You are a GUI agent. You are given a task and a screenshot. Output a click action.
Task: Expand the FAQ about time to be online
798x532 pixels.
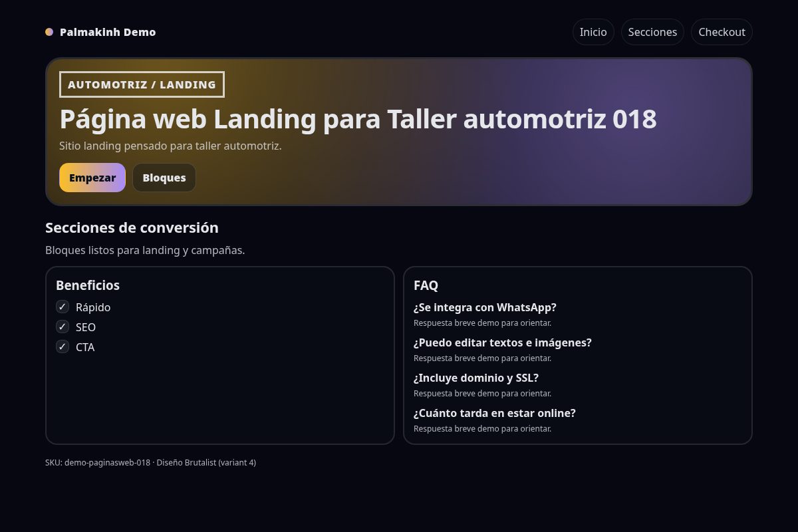pyautogui.click(x=495, y=413)
